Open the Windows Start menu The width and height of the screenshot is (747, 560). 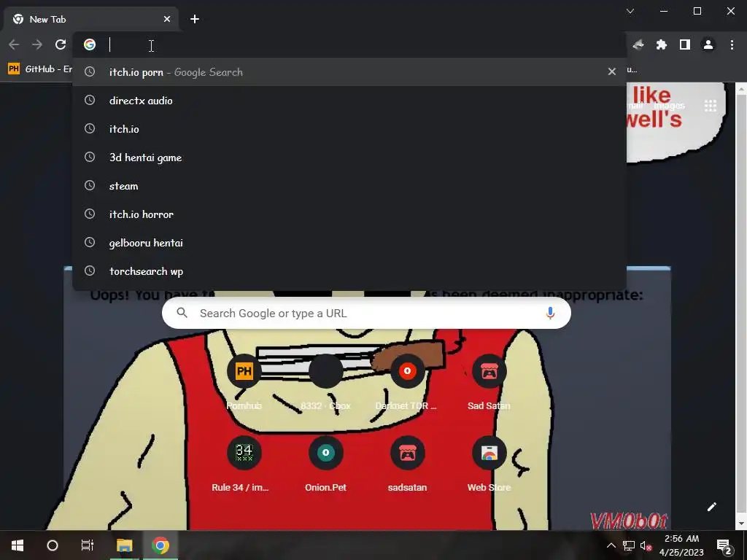[x=18, y=545]
